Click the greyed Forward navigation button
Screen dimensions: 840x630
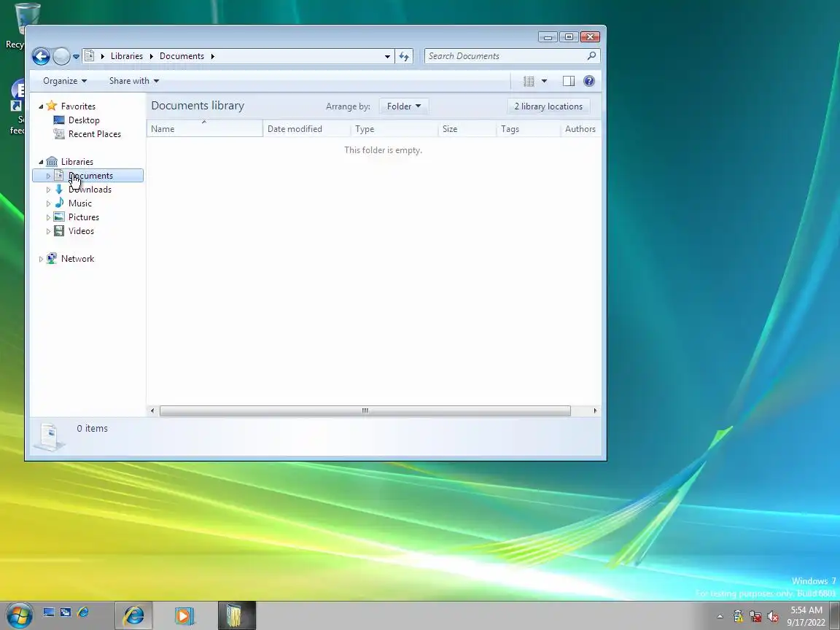coord(61,56)
